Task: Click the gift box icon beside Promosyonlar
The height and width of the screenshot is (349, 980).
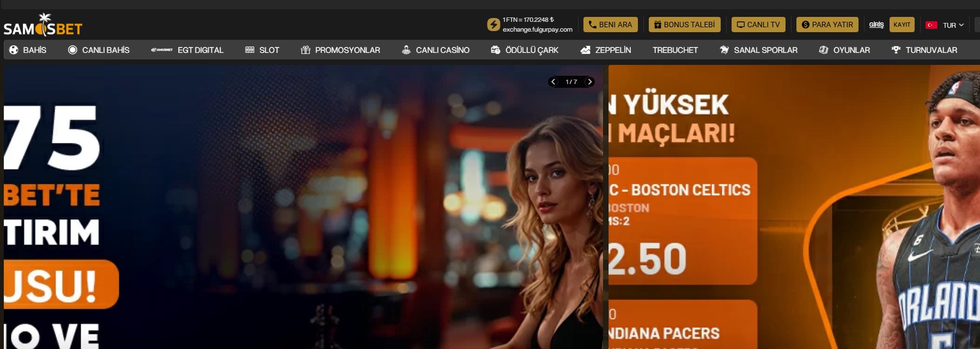Action: 306,50
